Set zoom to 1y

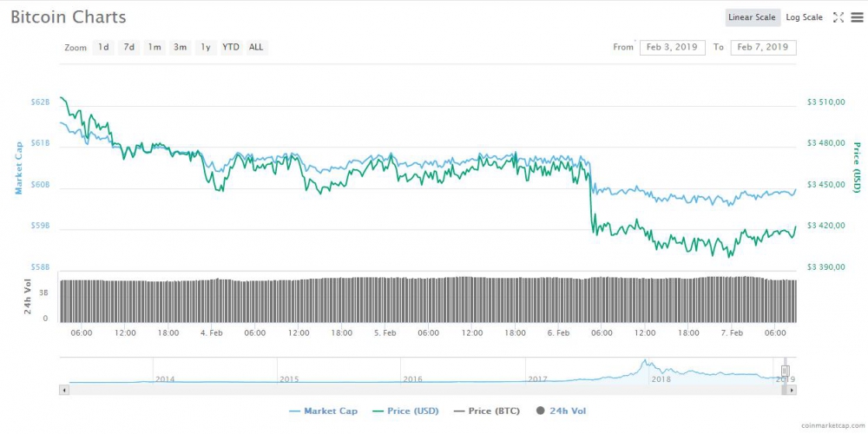tap(206, 48)
